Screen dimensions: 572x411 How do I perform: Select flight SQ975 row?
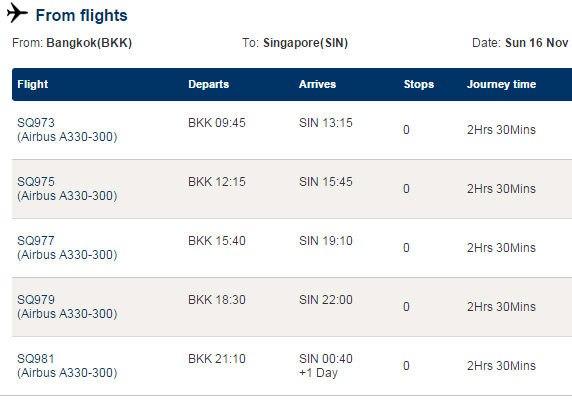[x=292, y=189]
